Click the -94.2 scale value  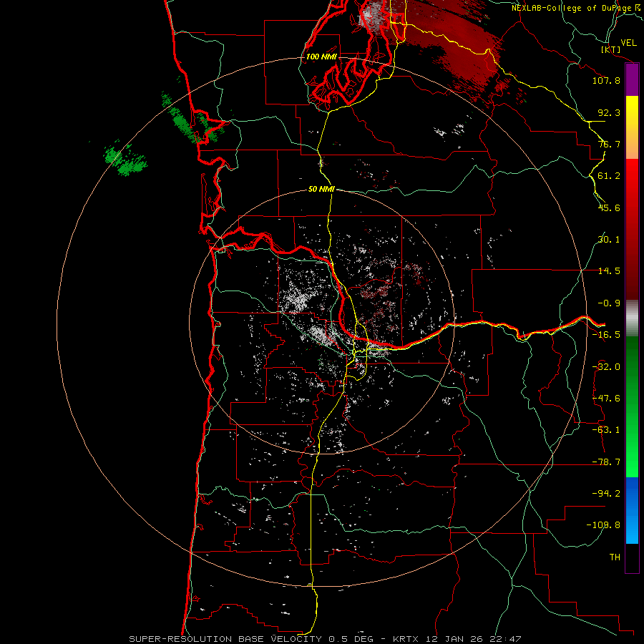click(x=606, y=494)
